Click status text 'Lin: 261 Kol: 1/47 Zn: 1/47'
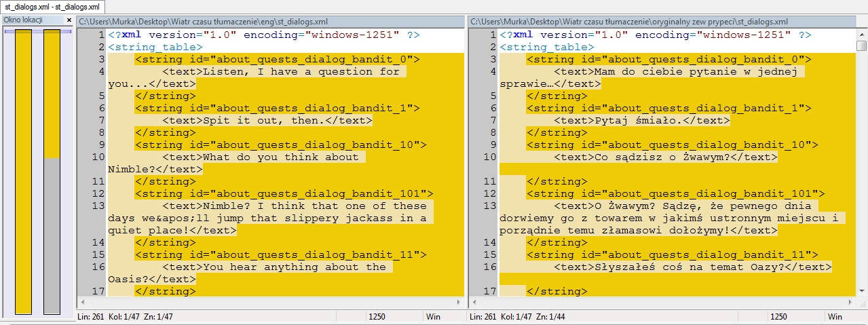The height and width of the screenshot is (325, 868). [x=126, y=317]
